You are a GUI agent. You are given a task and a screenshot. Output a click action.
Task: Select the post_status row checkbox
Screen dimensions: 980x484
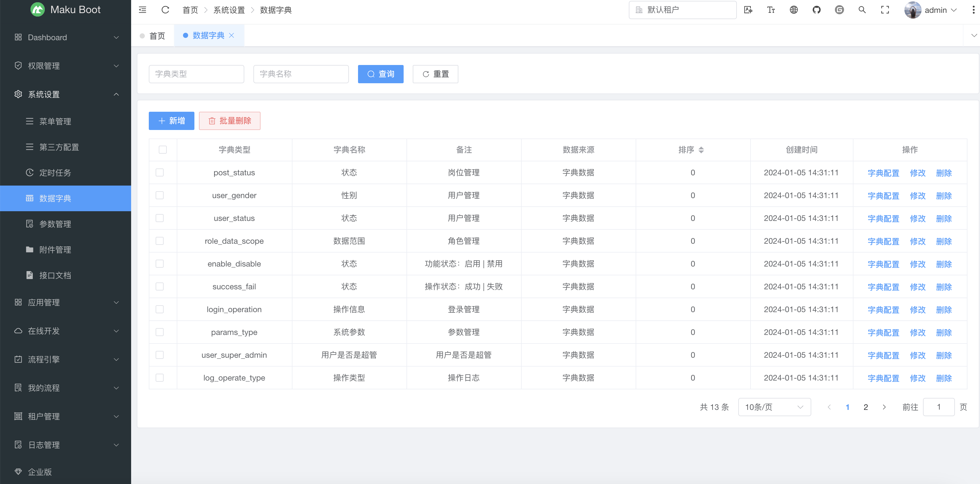tap(160, 172)
